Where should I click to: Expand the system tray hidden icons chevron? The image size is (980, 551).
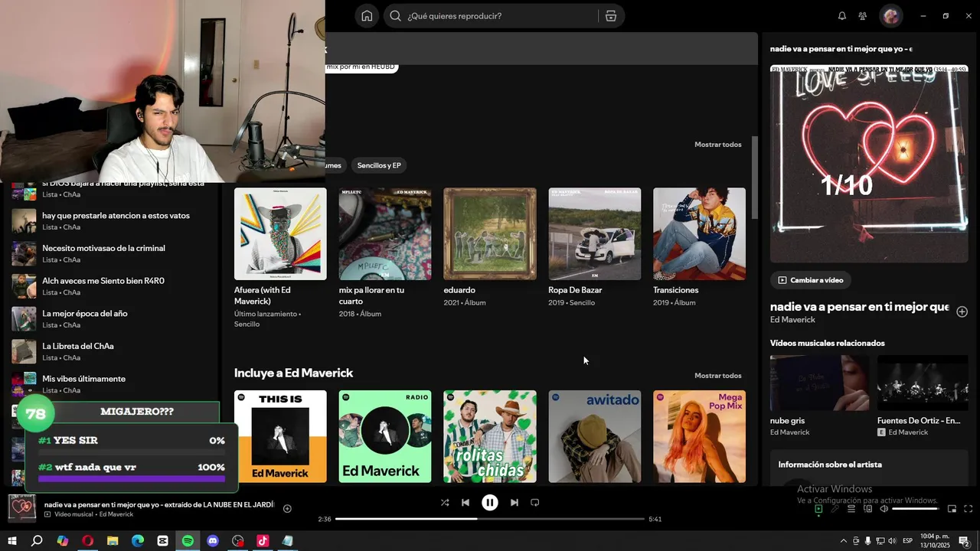pos(844,541)
